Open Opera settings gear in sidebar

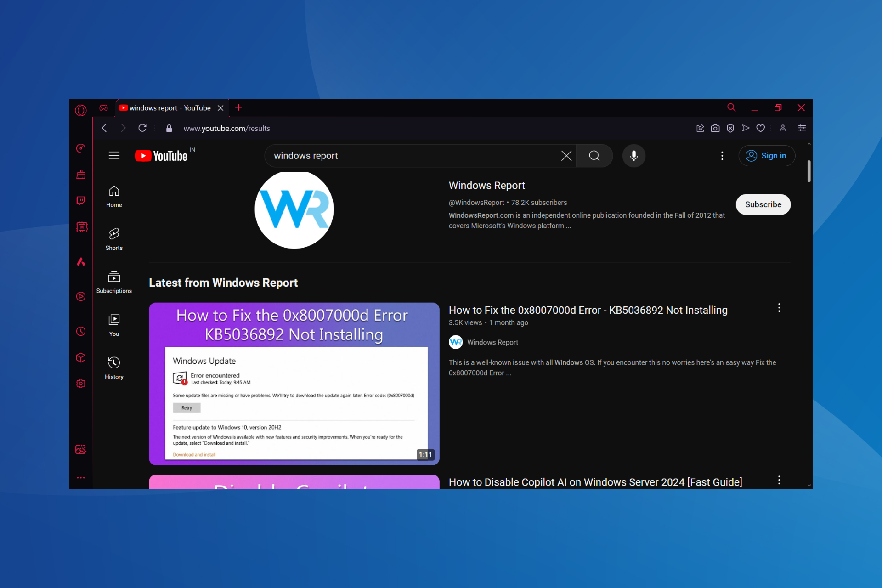click(x=81, y=384)
